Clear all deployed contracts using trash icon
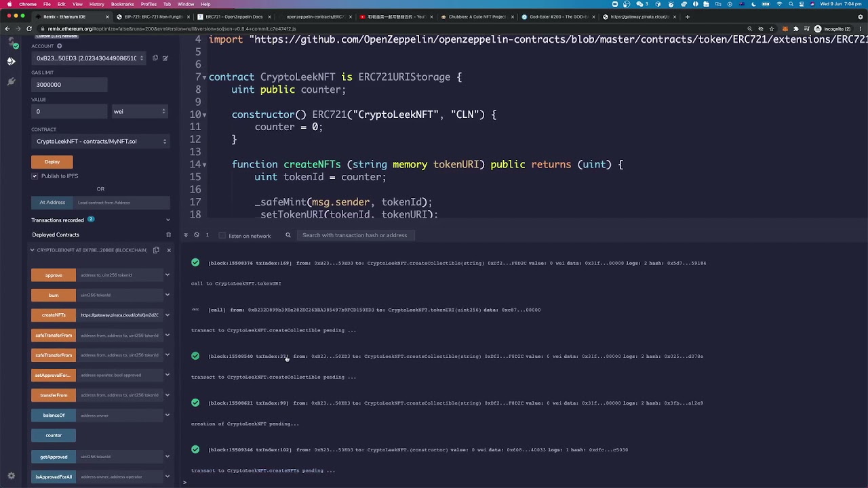868x488 pixels. pyautogui.click(x=168, y=235)
